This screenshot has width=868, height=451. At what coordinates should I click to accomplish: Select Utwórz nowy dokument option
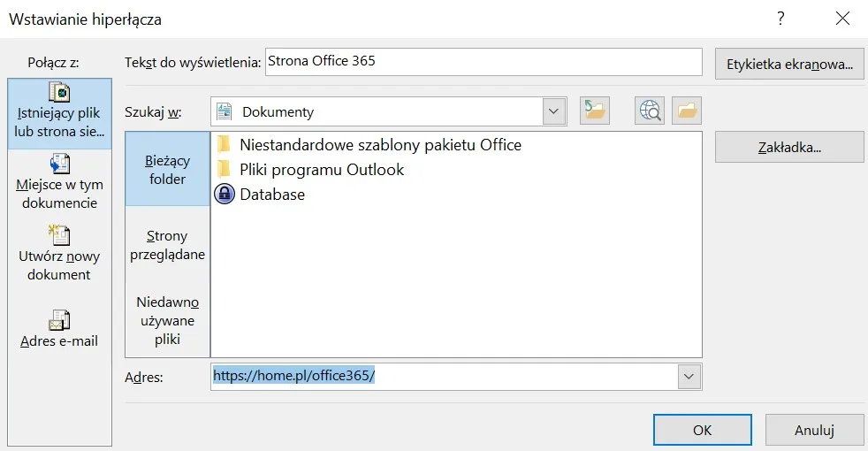[x=59, y=254]
